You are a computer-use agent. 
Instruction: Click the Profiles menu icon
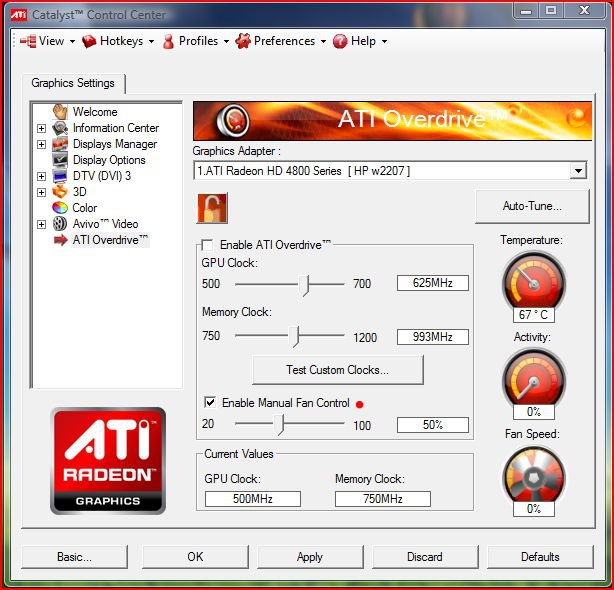pyautogui.click(x=168, y=41)
